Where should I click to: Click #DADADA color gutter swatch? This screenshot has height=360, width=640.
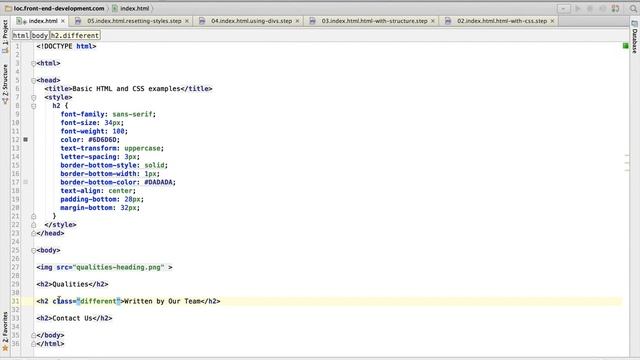[x=25, y=182]
